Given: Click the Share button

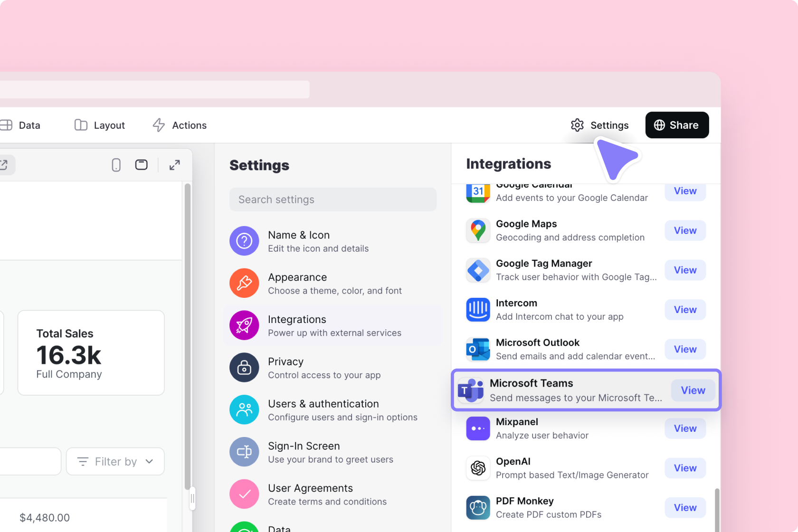Looking at the screenshot, I should [677, 125].
